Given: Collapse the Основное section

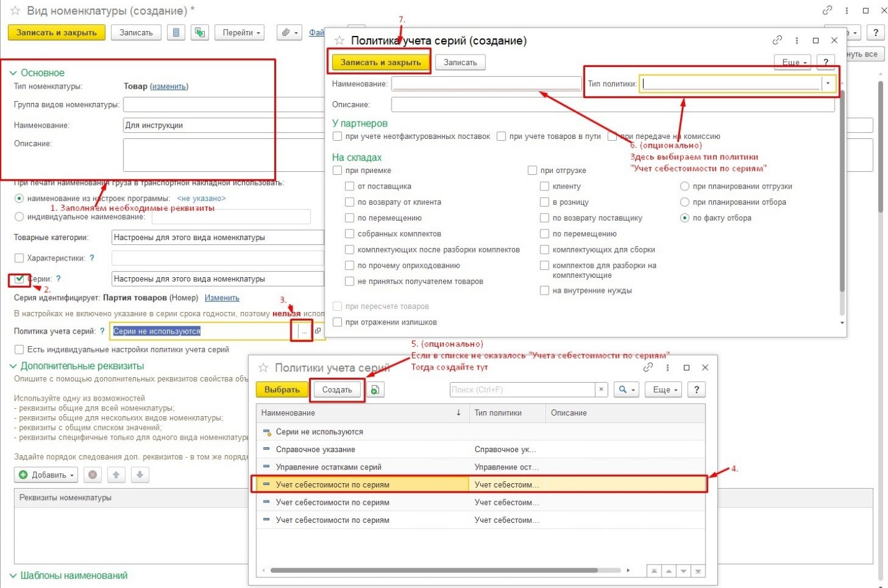Looking at the screenshot, I should [x=14, y=73].
